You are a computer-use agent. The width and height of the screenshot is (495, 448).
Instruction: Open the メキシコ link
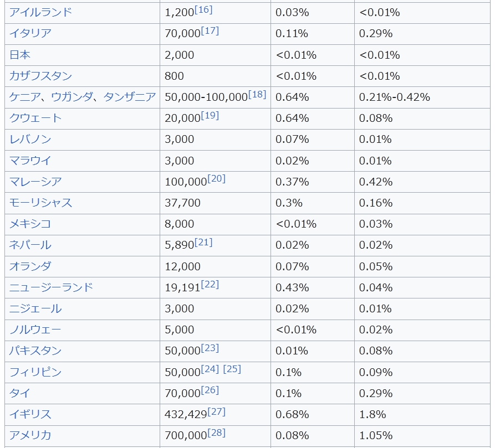pos(30,224)
